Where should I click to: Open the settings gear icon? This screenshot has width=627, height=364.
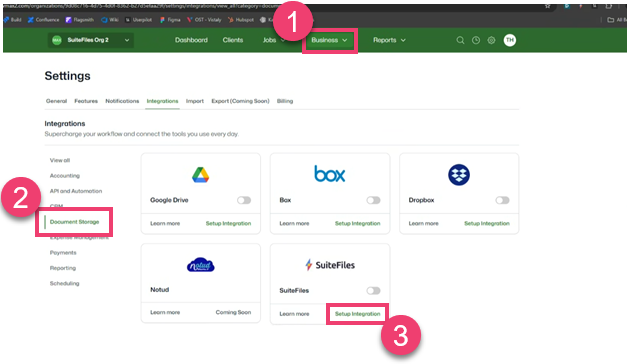(x=491, y=40)
